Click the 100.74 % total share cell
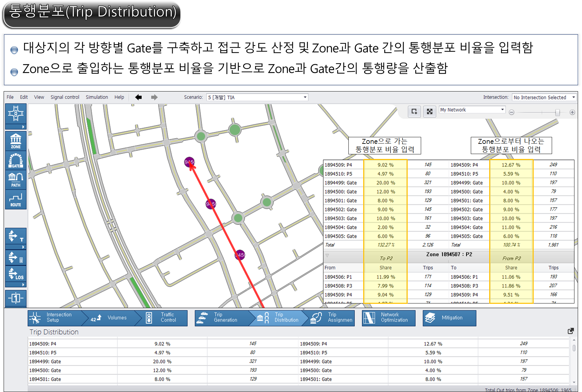The height and width of the screenshot is (392, 582). (x=511, y=245)
